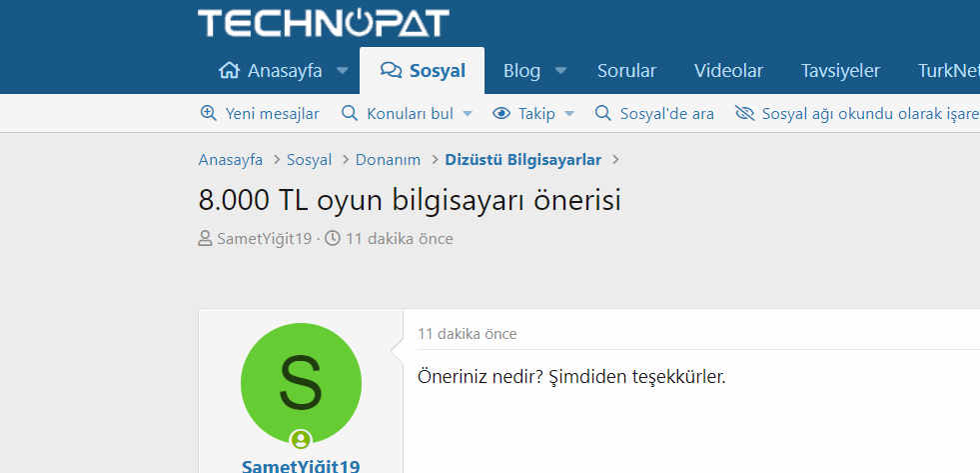Expand the Anasayfa dropdown arrow
The image size is (980, 473).
[x=343, y=71]
